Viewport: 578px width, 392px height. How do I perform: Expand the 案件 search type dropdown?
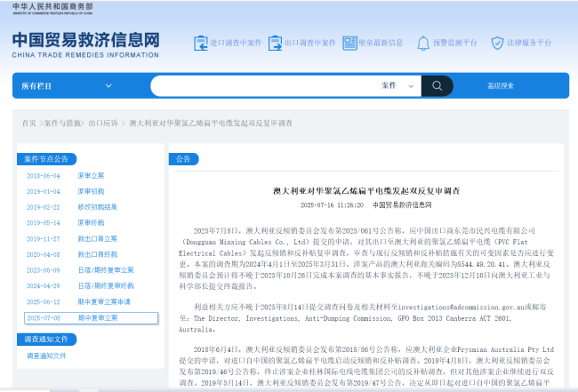pos(397,86)
